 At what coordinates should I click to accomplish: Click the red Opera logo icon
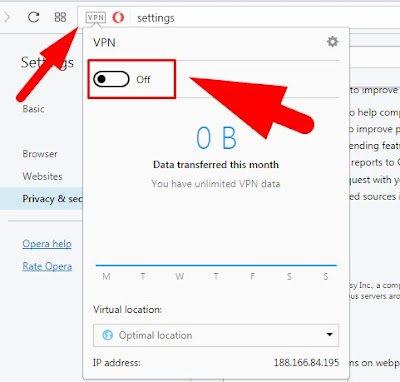118,17
